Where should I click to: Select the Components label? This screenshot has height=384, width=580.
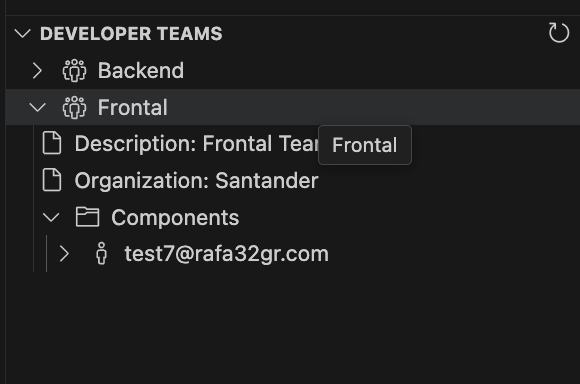point(175,218)
